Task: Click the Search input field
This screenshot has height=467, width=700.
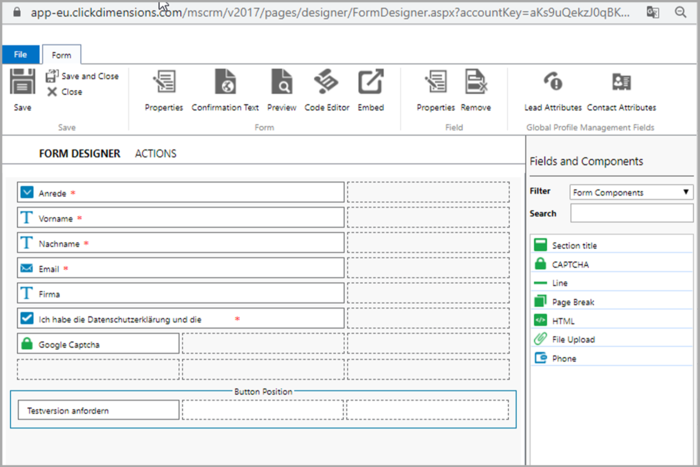Action: tap(631, 213)
